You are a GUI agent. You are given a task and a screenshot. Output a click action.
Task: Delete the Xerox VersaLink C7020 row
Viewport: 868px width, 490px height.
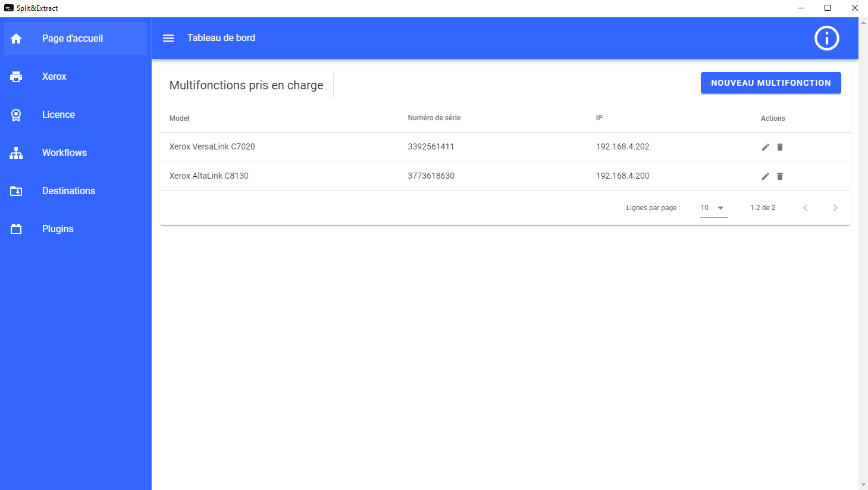[780, 147]
